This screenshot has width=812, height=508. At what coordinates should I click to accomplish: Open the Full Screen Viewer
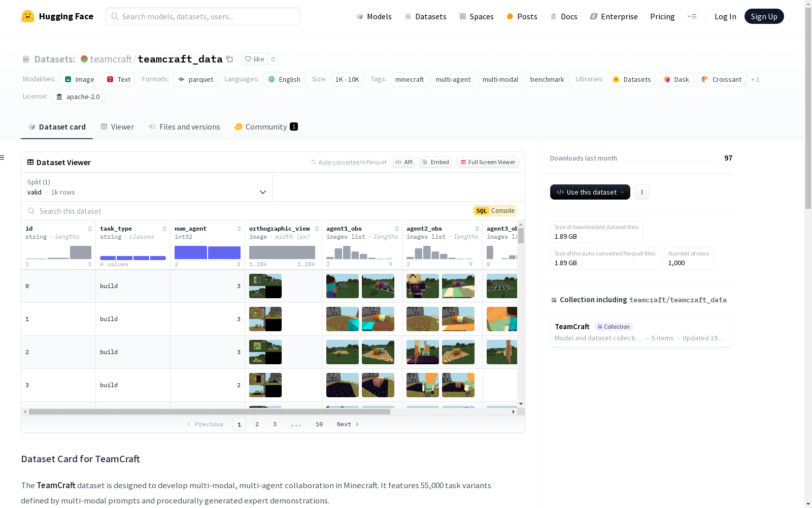pyautogui.click(x=488, y=162)
